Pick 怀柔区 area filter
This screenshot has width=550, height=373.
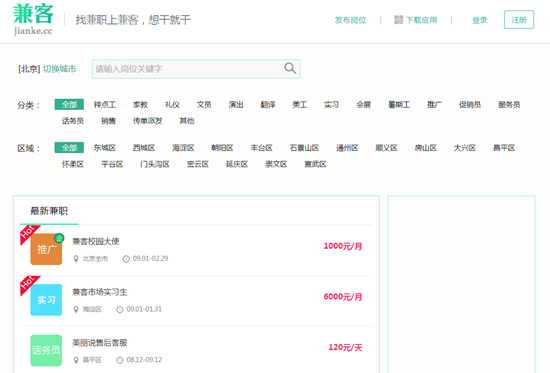tap(73, 164)
